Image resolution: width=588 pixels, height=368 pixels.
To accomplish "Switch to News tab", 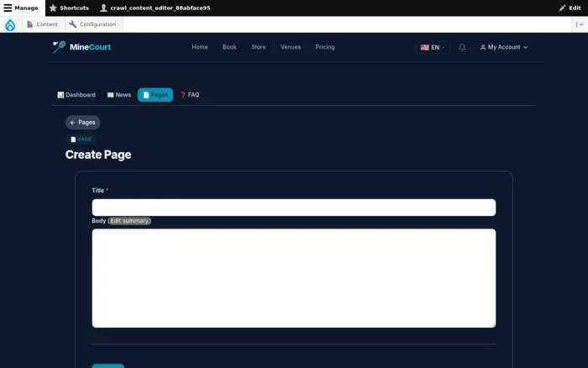I will point(119,95).
